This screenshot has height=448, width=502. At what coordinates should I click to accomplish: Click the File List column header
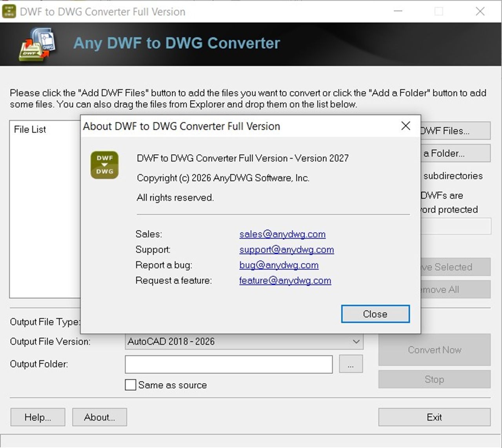30,129
